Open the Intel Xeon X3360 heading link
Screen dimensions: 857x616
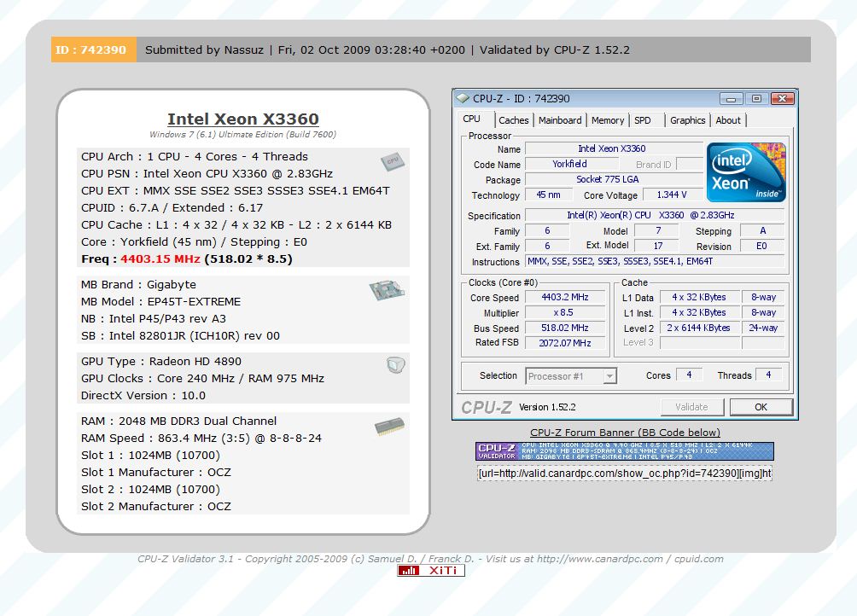click(243, 119)
